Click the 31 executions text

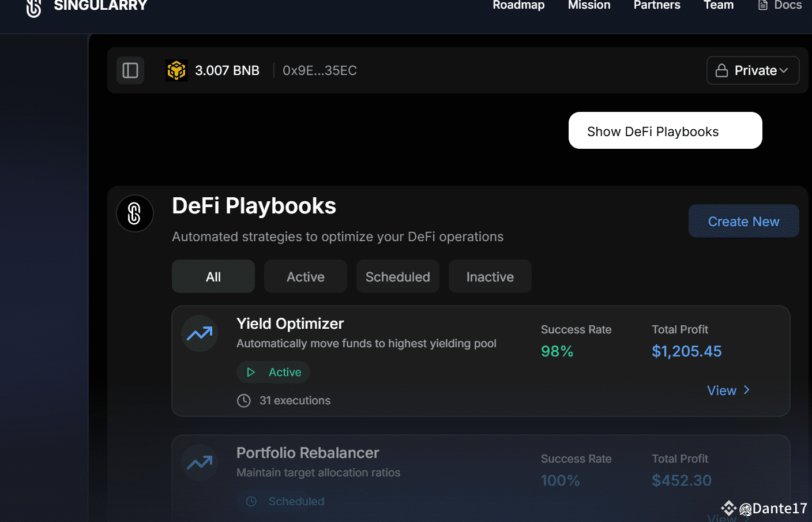(295, 400)
